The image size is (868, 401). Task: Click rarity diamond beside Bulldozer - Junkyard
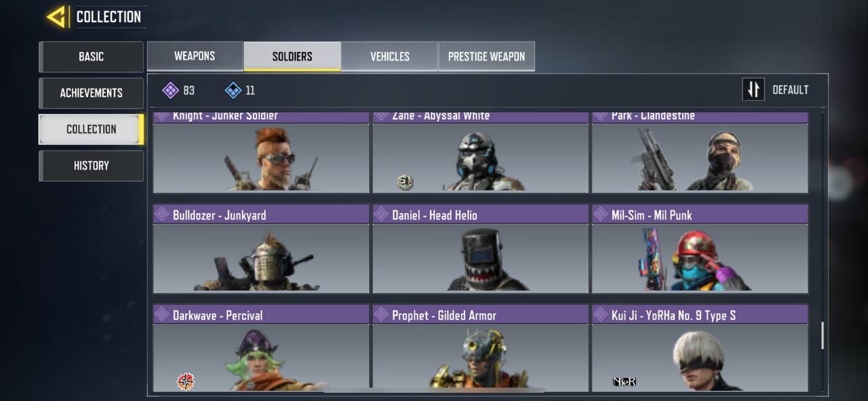161,214
